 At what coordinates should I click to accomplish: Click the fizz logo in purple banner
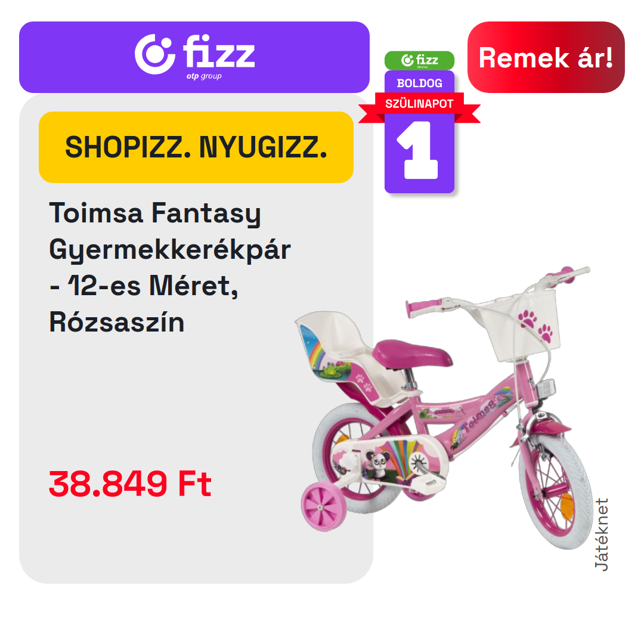point(194,55)
